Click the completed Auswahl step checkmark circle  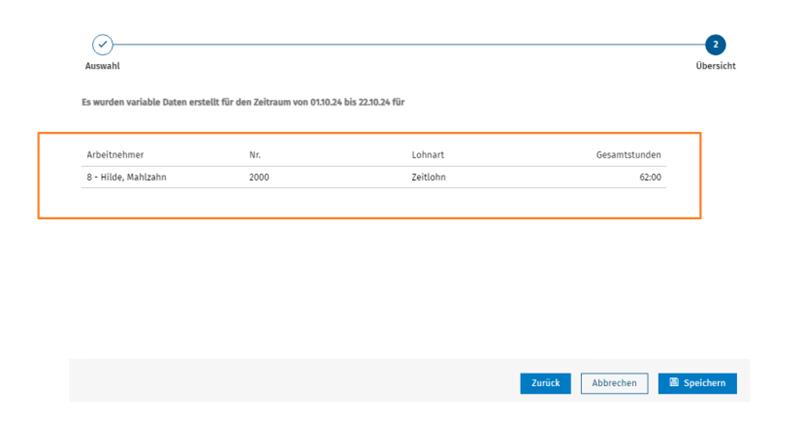coord(103,45)
